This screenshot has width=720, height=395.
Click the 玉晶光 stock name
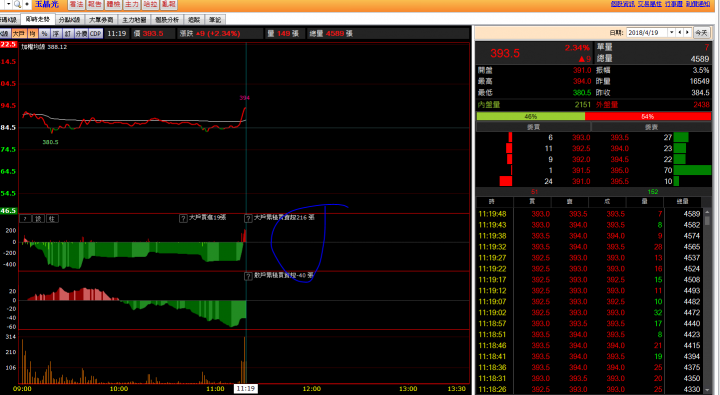coord(46,4)
